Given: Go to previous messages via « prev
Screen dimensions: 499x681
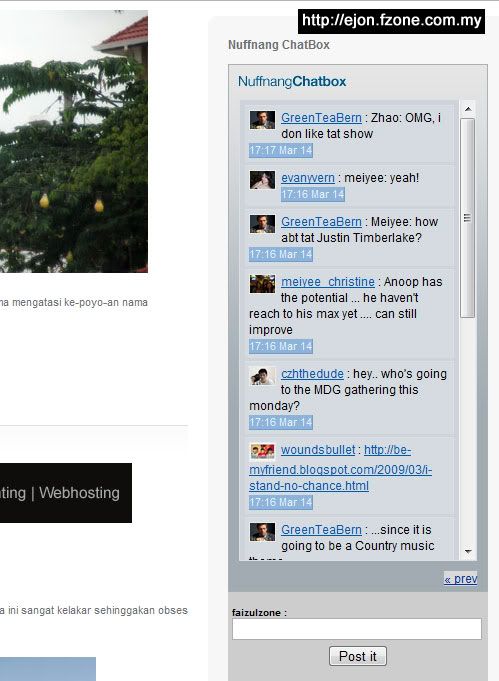Looking at the screenshot, I should pos(460,579).
